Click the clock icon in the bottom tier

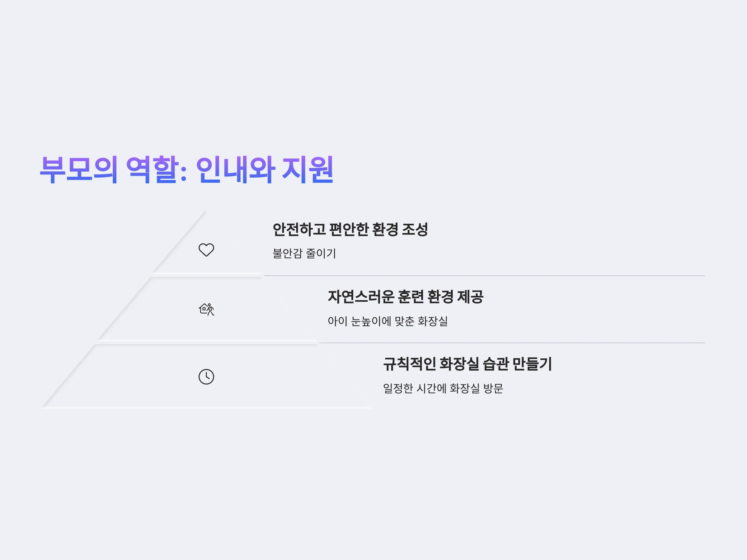206,376
